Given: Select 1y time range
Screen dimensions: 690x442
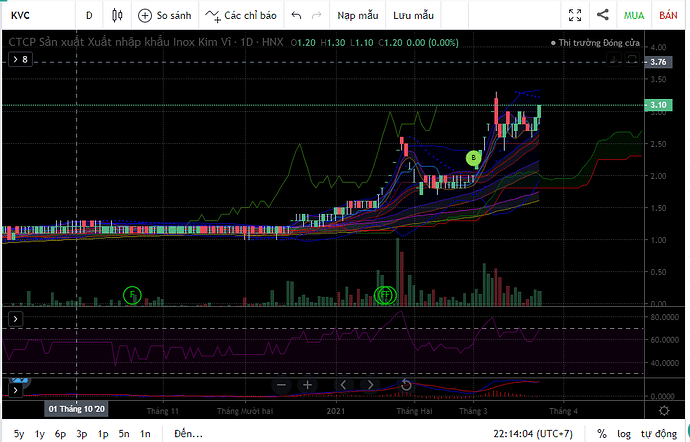Looking at the screenshot, I should tap(40, 434).
